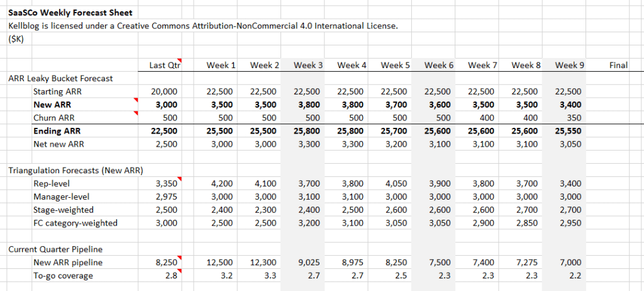Viewport: 644px width, 291px height.
Task: Select Last Qtr Starting ARR value 20,000
Action: [165, 92]
